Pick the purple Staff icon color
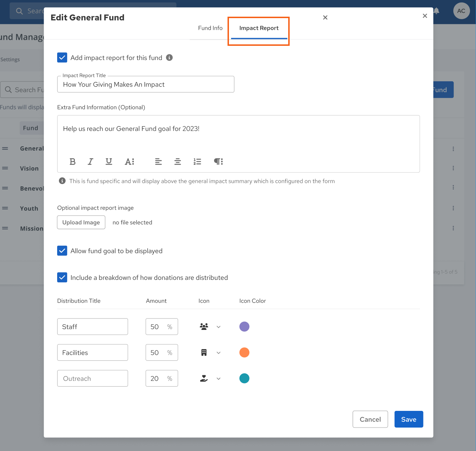 click(x=244, y=327)
